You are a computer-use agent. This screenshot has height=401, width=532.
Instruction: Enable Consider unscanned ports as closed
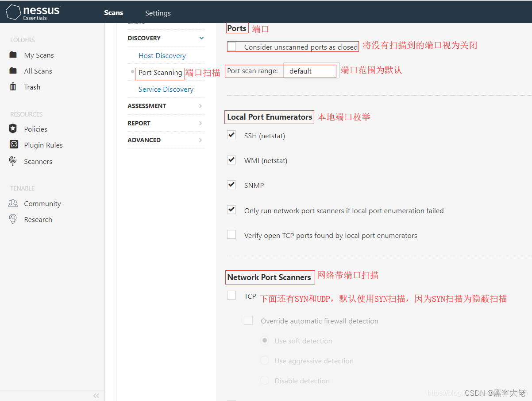click(232, 47)
